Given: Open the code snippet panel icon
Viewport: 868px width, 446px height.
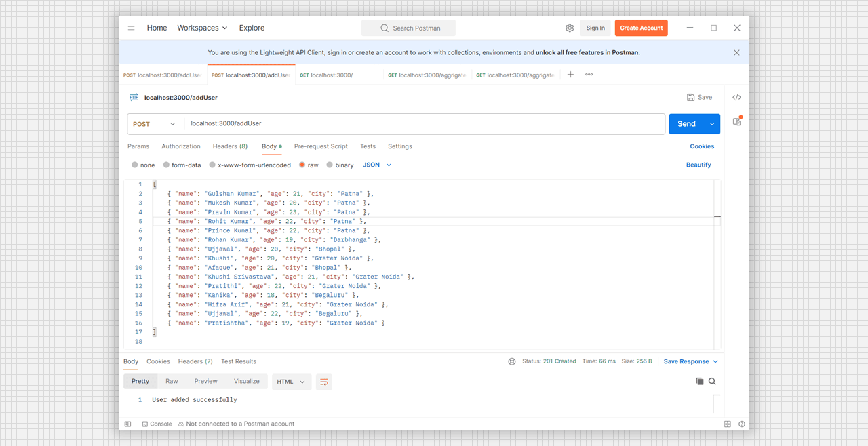Looking at the screenshot, I should coord(736,98).
